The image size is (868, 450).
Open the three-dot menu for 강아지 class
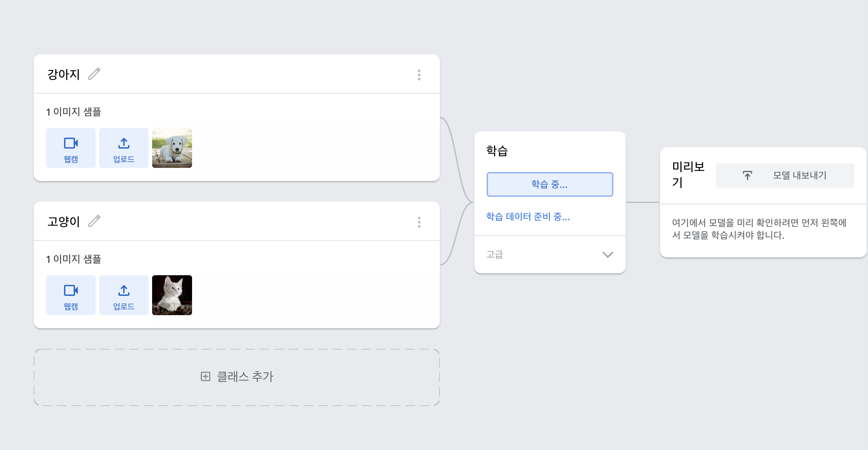[419, 75]
